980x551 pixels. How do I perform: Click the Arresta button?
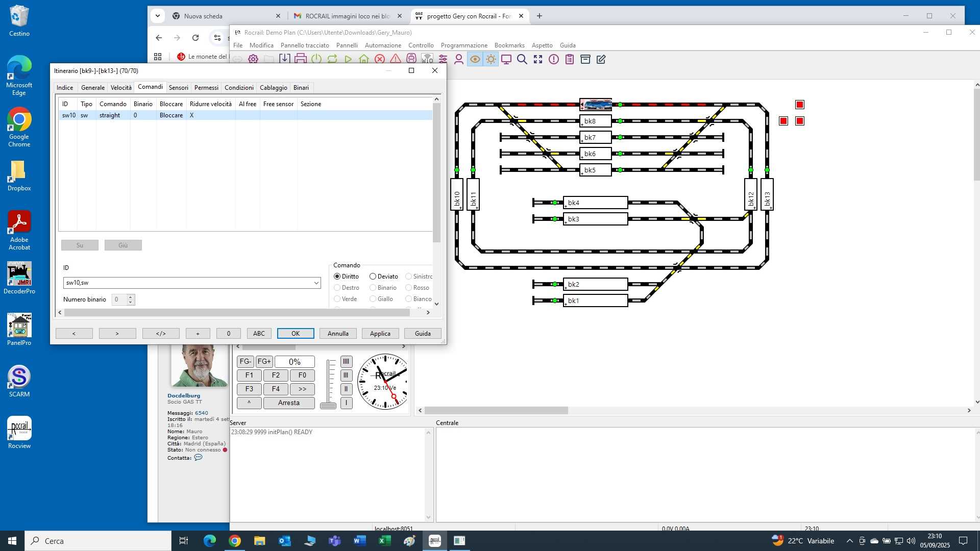point(288,403)
